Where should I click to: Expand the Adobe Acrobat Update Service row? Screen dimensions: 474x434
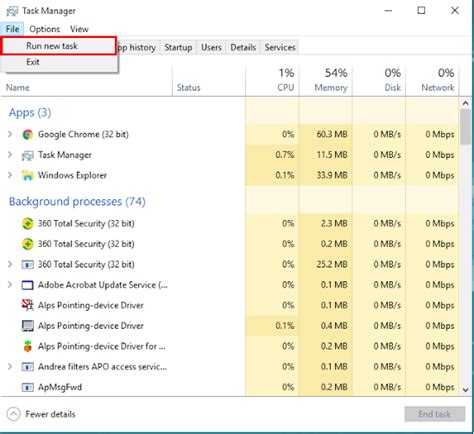pyautogui.click(x=10, y=285)
